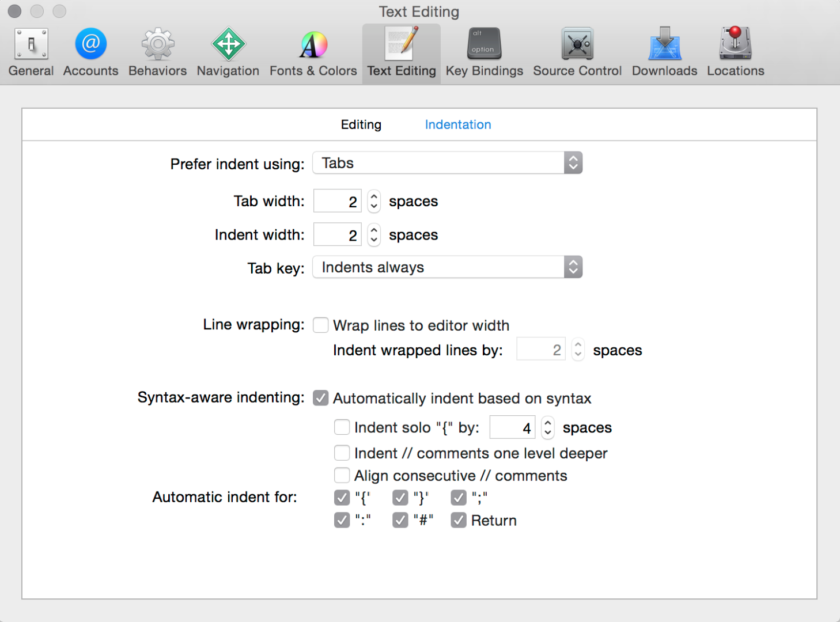Adjust the Indent solo "{" stepper

pos(548,428)
